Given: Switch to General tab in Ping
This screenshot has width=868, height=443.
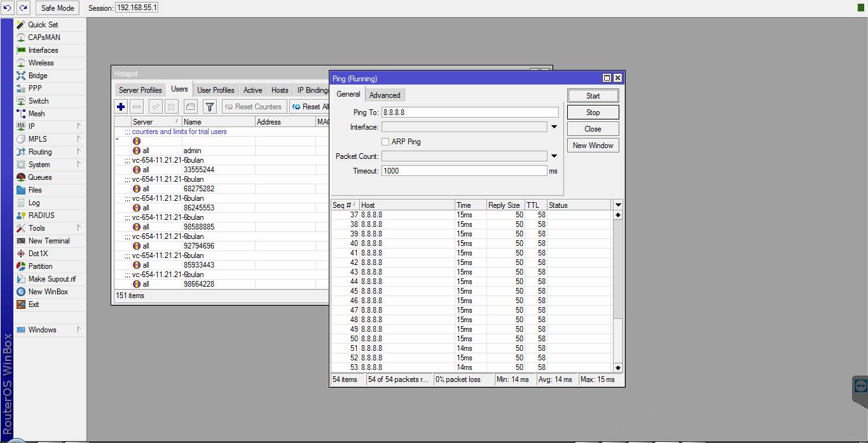Looking at the screenshot, I should click(348, 94).
